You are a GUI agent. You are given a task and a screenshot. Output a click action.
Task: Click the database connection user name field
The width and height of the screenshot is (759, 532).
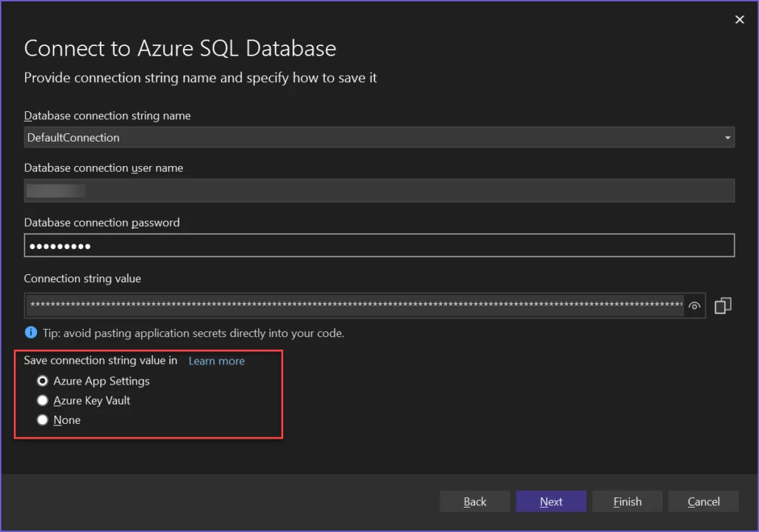point(296,190)
